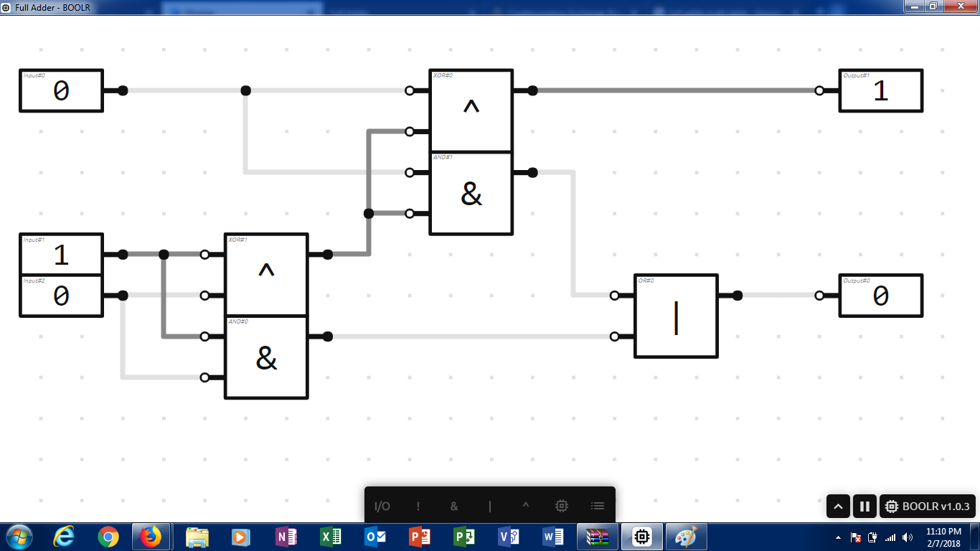Click the output pin of AND#0
The height and width of the screenshot is (551, 980).
(328, 336)
